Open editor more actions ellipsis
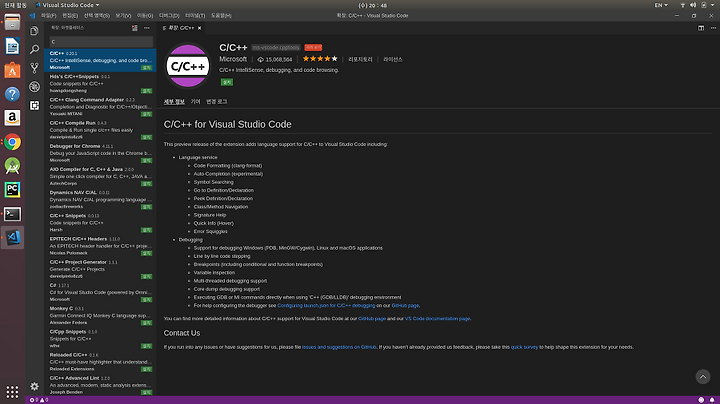The image size is (720, 404). tap(713, 28)
